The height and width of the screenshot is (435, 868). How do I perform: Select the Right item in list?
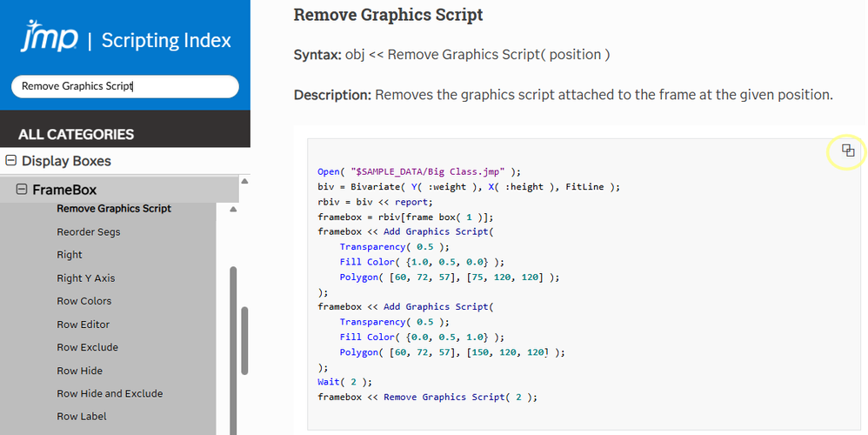click(x=70, y=255)
